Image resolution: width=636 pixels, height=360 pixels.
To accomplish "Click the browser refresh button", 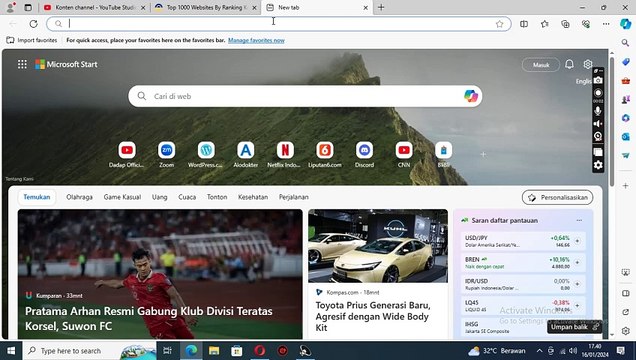I will tap(34, 24).
